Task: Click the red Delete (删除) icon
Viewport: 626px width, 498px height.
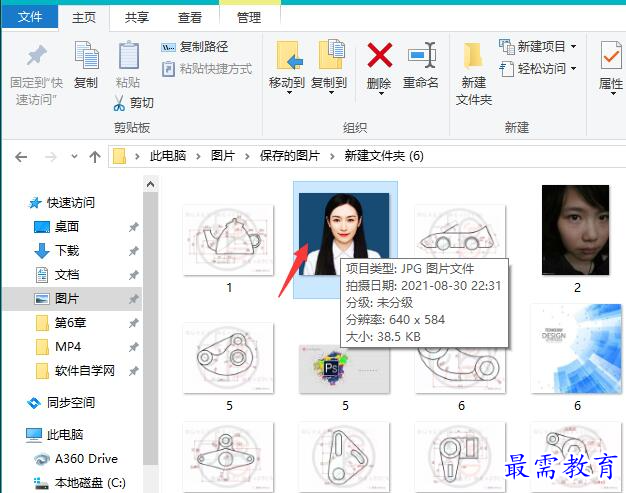Action: point(379,55)
